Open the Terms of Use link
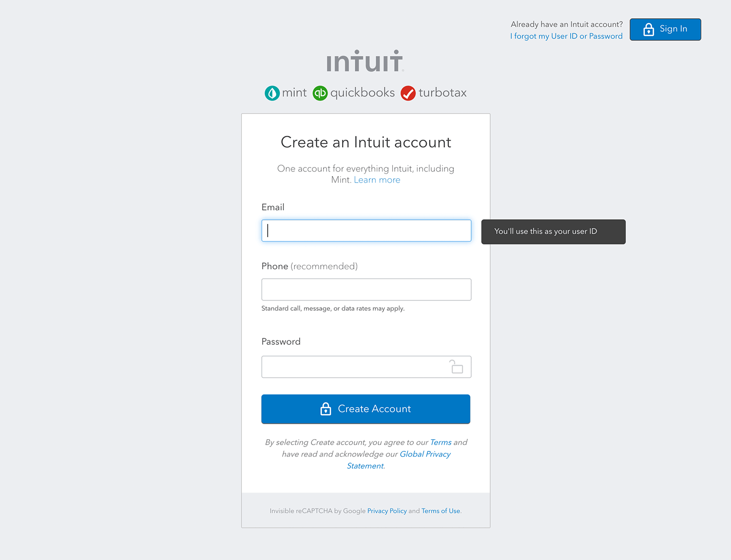Viewport: 731px width, 560px height. 440,511
